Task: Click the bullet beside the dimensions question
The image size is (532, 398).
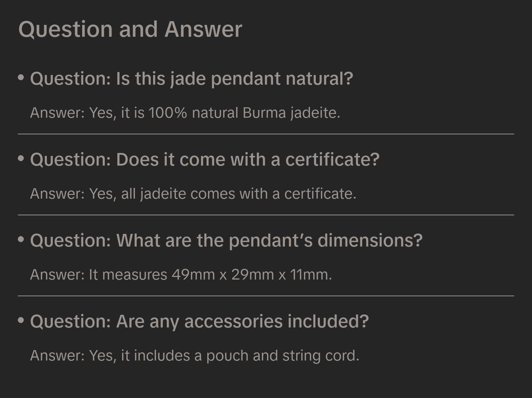Action: tap(21, 239)
